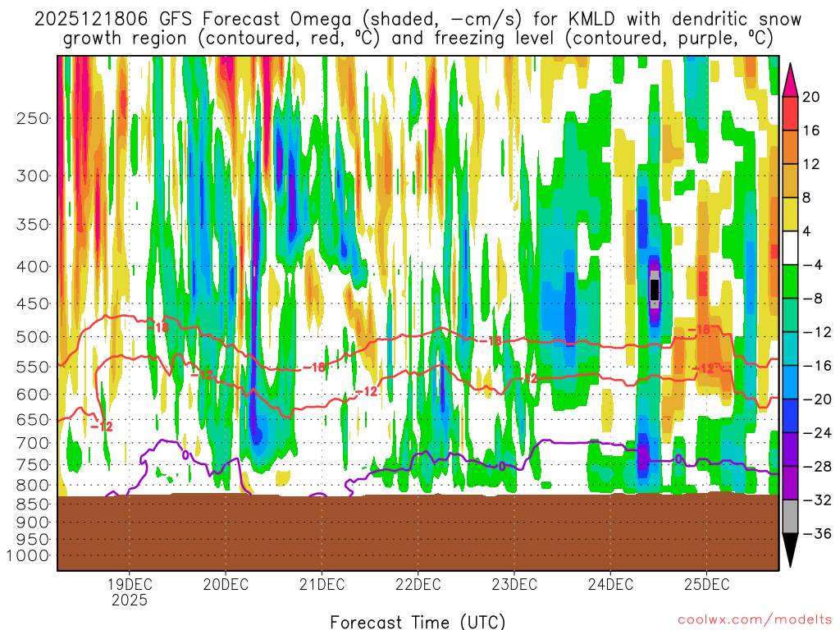Click the colorbar value label 20
840x630 pixels.
(x=811, y=97)
